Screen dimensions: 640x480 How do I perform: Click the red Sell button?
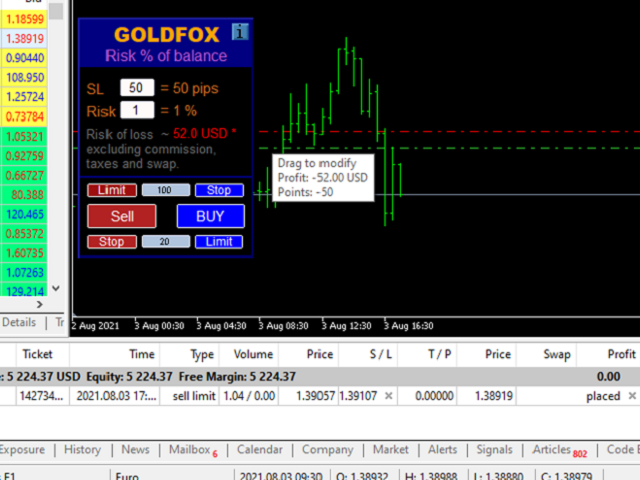tap(122, 216)
